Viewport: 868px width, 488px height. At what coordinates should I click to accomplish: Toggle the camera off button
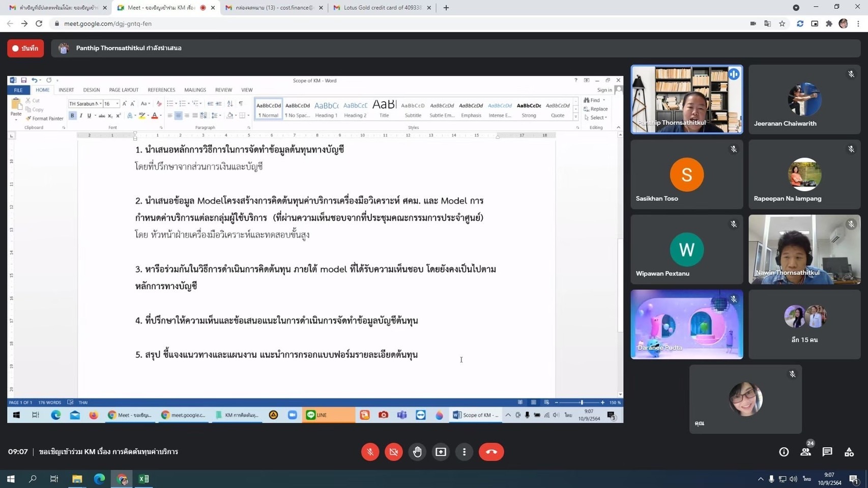pos(394,451)
